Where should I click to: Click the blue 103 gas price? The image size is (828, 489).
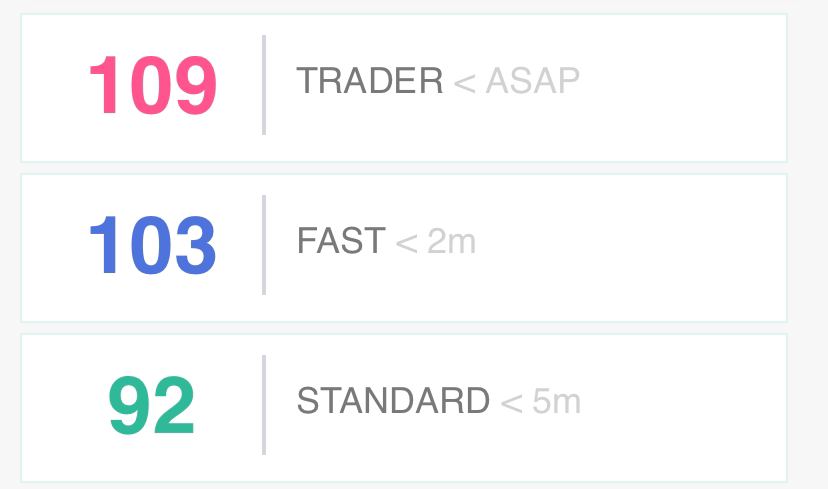(x=153, y=245)
